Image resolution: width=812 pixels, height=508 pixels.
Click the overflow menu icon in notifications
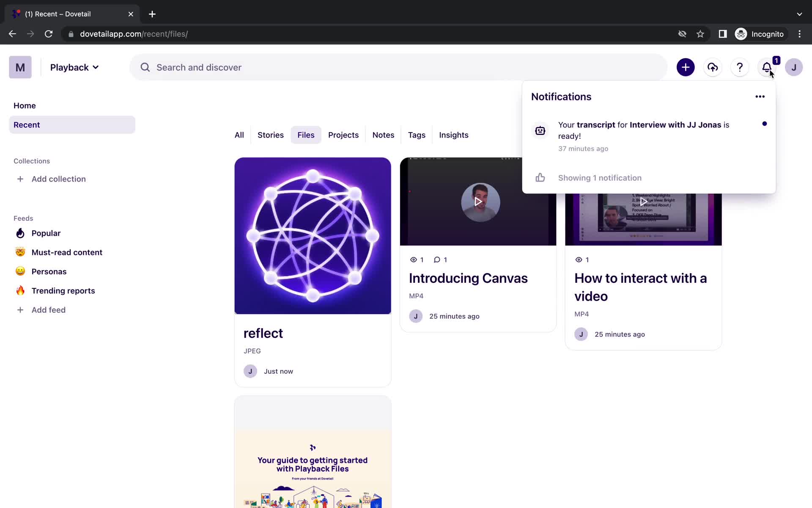click(x=760, y=97)
